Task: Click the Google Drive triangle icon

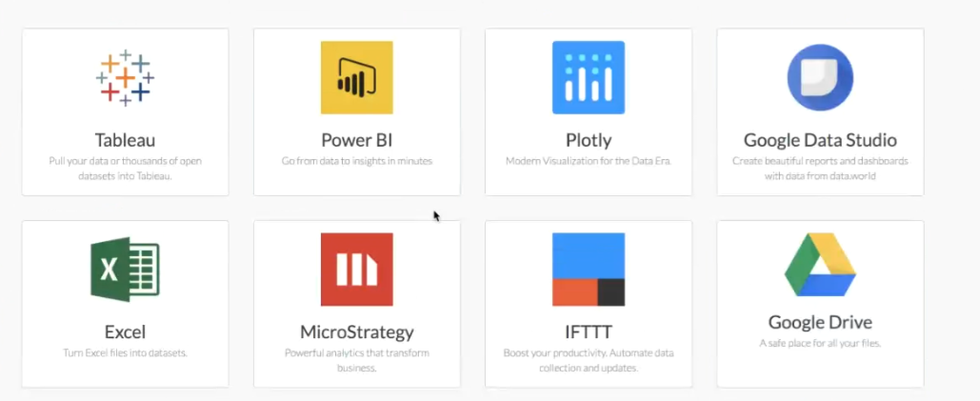Action: click(x=820, y=264)
